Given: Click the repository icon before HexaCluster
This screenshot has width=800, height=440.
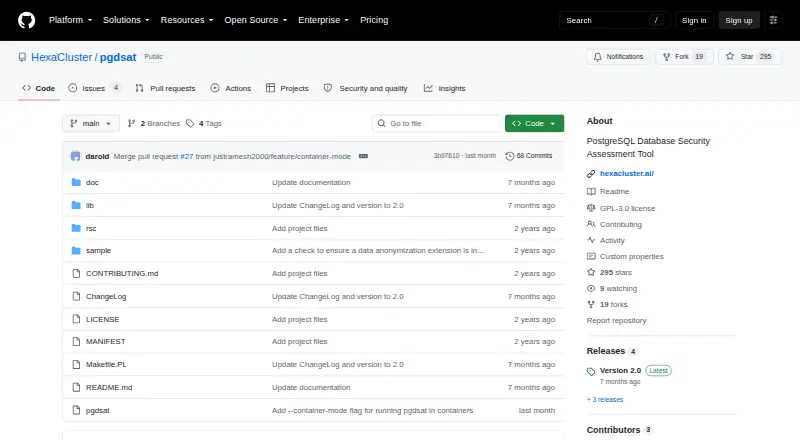Looking at the screenshot, I should click(22, 57).
